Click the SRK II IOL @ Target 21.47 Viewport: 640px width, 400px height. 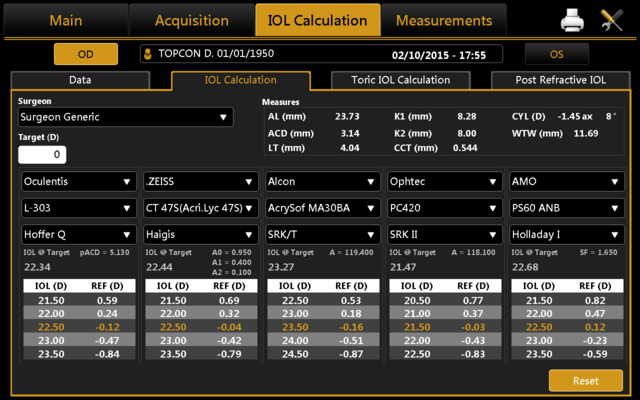[x=403, y=267]
